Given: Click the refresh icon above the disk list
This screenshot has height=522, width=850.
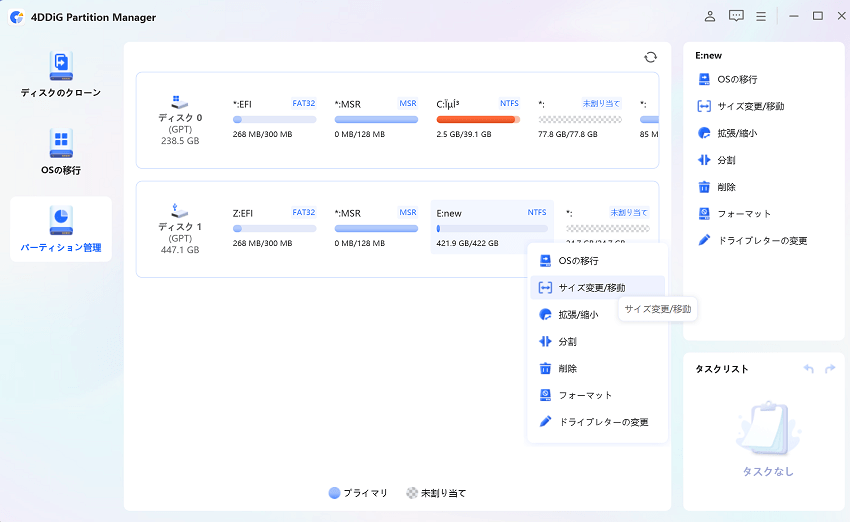Looking at the screenshot, I should pos(651,57).
